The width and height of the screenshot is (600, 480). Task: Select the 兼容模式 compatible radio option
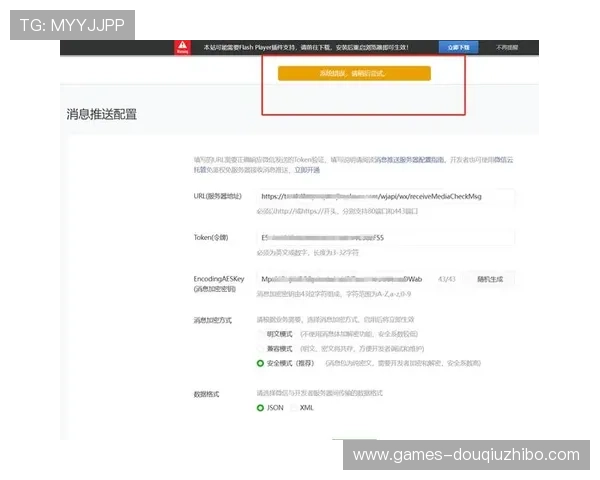click(261, 349)
